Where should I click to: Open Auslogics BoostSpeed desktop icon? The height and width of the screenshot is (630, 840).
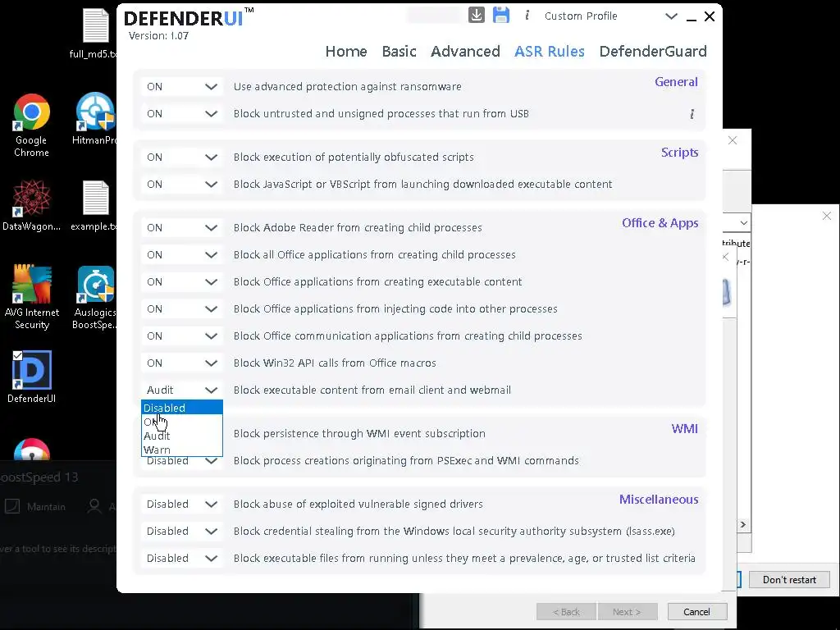[x=95, y=297]
